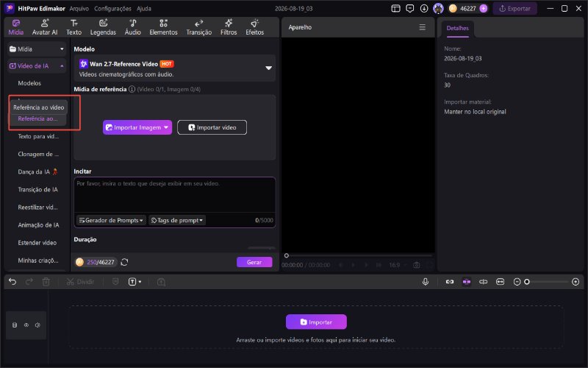Open the Gerador de Prompts dropdown
This screenshot has width=588, height=368.
pos(111,220)
